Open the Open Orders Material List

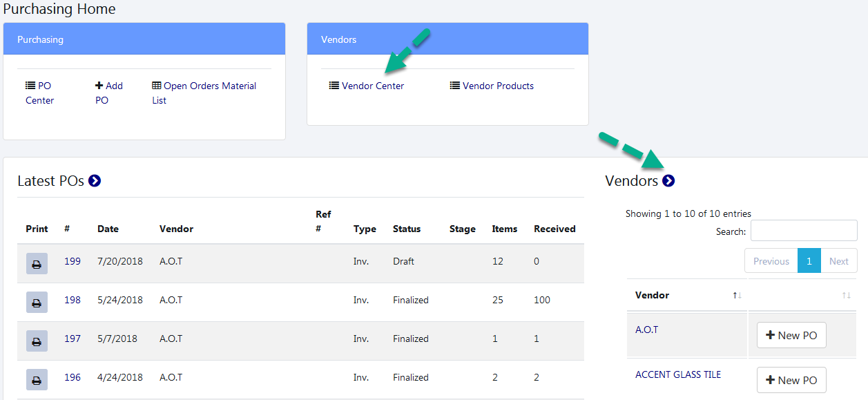coord(204,93)
